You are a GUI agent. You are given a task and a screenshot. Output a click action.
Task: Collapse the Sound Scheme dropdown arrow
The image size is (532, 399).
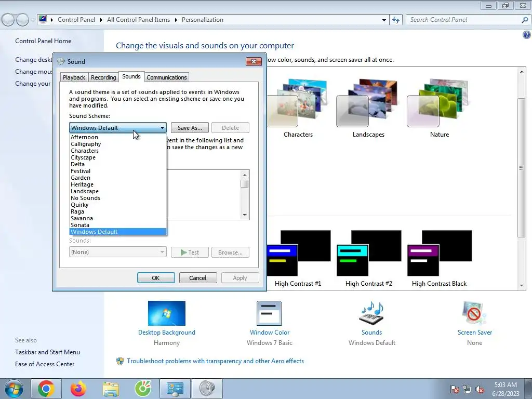tap(162, 128)
